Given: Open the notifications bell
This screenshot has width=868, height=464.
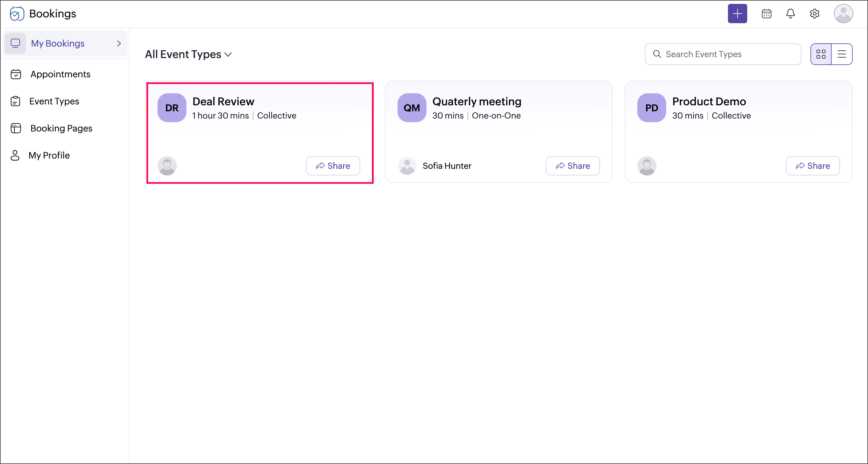Looking at the screenshot, I should click(x=790, y=14).
